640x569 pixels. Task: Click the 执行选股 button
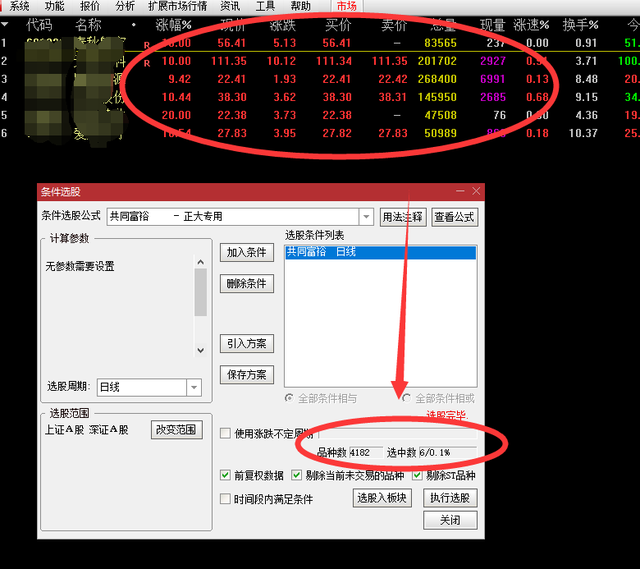pyautogui.click(x=451, y=498)
